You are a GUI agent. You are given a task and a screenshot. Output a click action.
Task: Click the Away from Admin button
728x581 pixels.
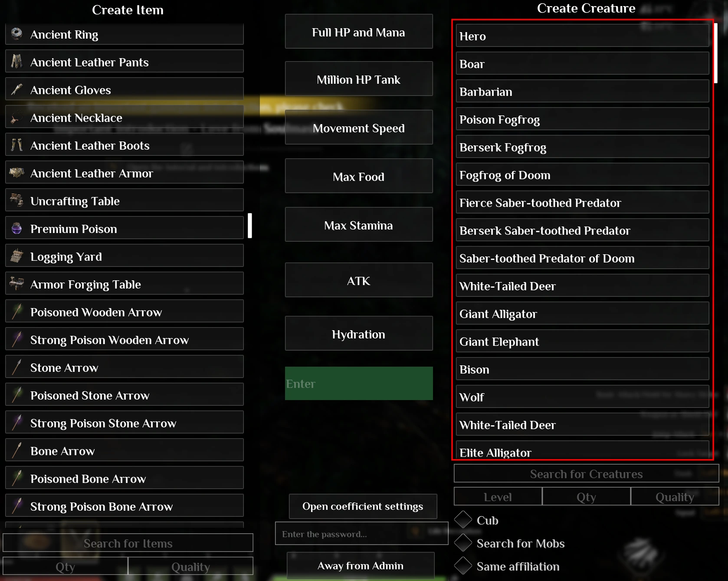click(361, 565)
